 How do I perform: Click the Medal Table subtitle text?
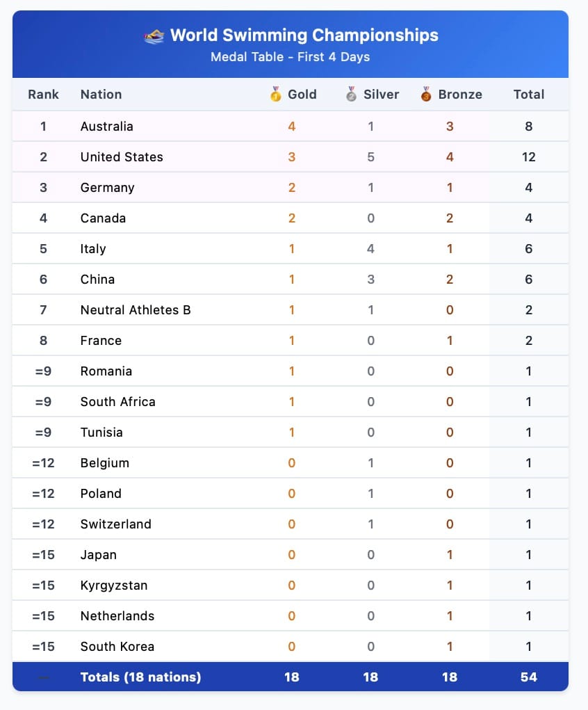[290, 57]
